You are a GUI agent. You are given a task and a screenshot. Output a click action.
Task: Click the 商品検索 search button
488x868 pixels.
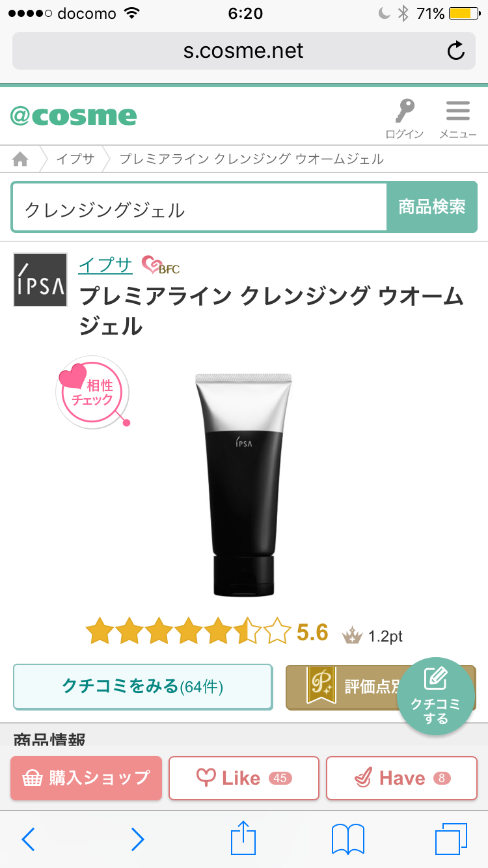coord(432,208)
